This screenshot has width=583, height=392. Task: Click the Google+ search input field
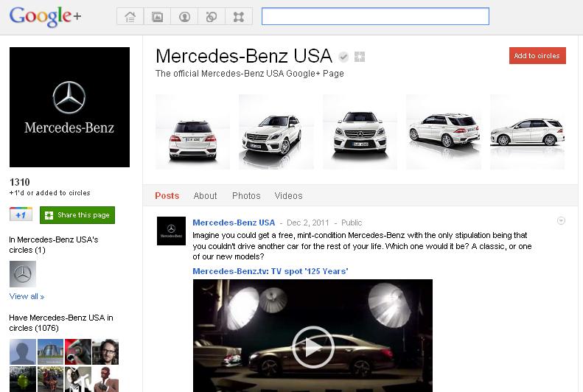tap(375, 16)
